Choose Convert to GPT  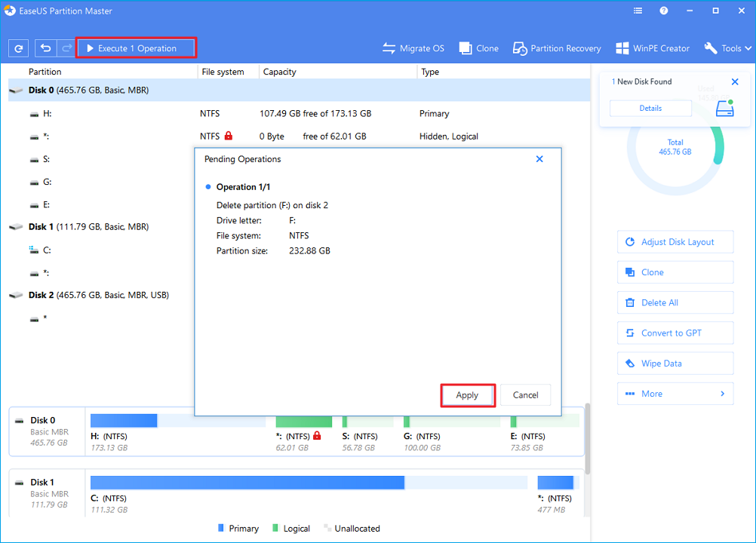[675, 333]
